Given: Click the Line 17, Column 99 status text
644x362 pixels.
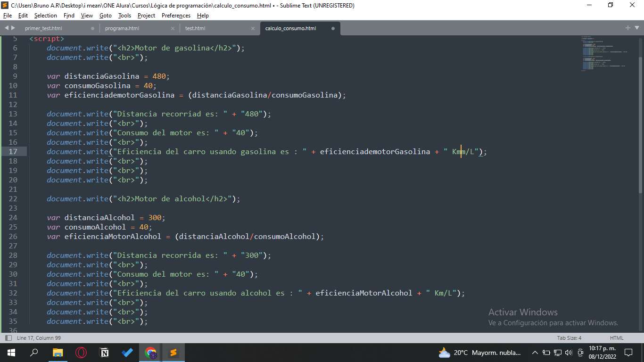Looking at the screenshot, I should [39, 338].
